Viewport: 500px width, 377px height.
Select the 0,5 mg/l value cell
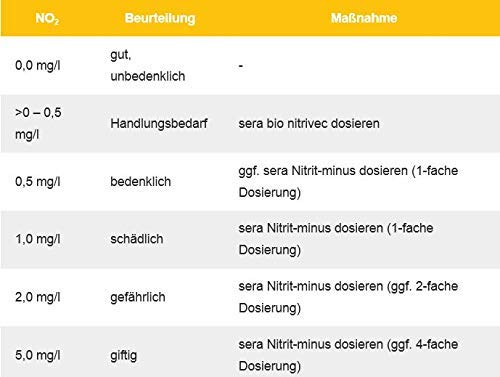click(x=38, y=182)
